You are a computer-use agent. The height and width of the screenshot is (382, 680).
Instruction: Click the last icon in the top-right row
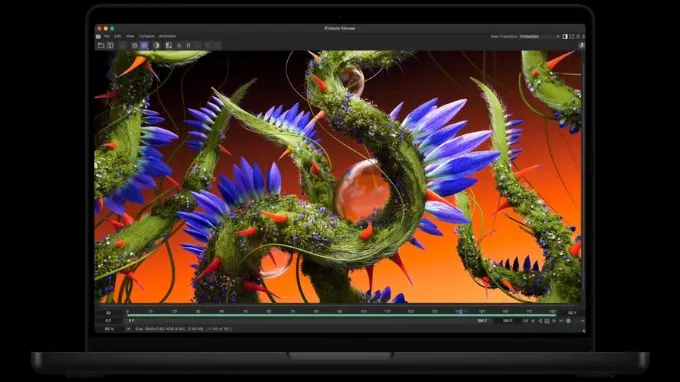point(583,36)
